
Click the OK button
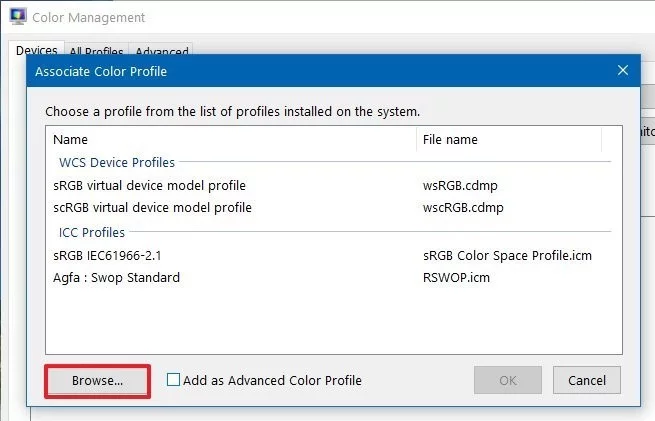[507, 380]
